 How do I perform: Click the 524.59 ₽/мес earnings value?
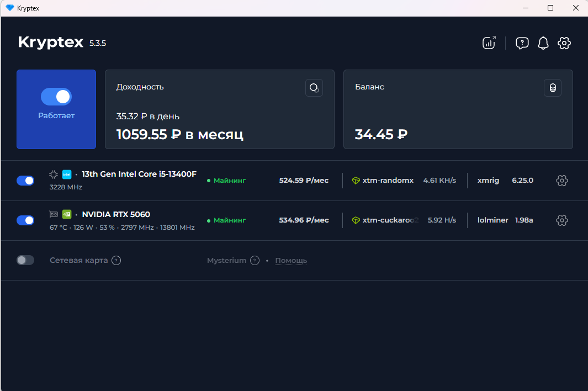coord(304,181)
